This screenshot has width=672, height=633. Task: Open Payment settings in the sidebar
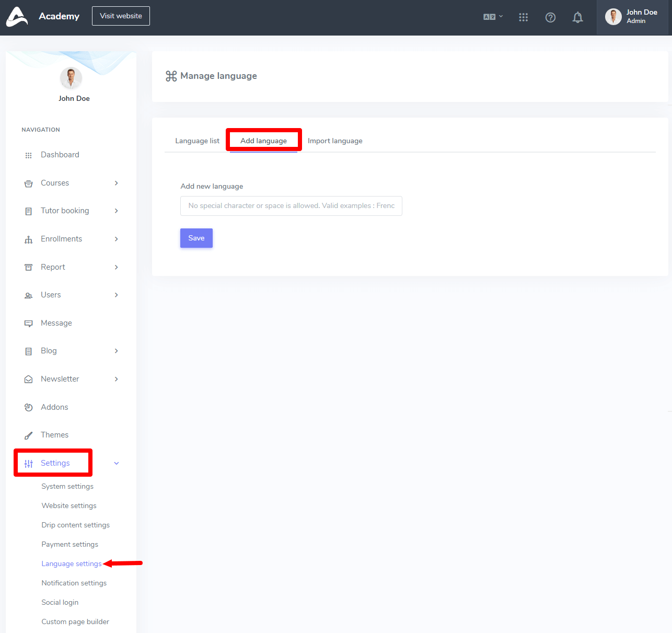(x=70, y=544)
